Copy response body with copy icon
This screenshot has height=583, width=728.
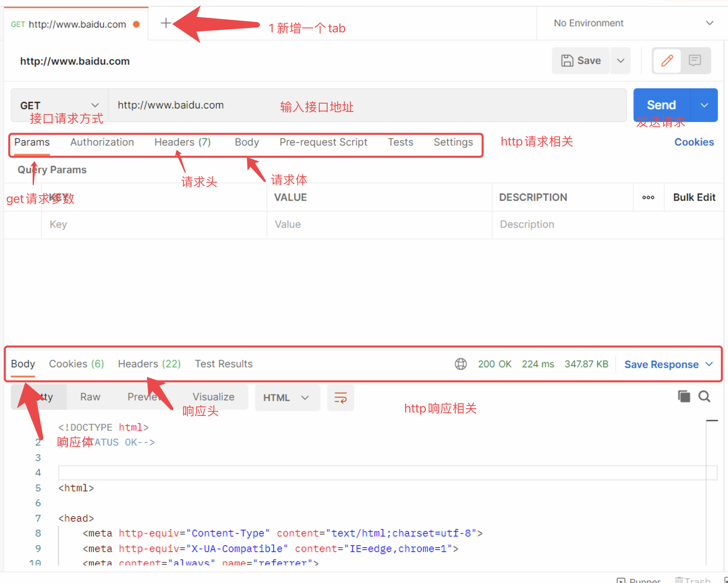click(x=684, y=396)
